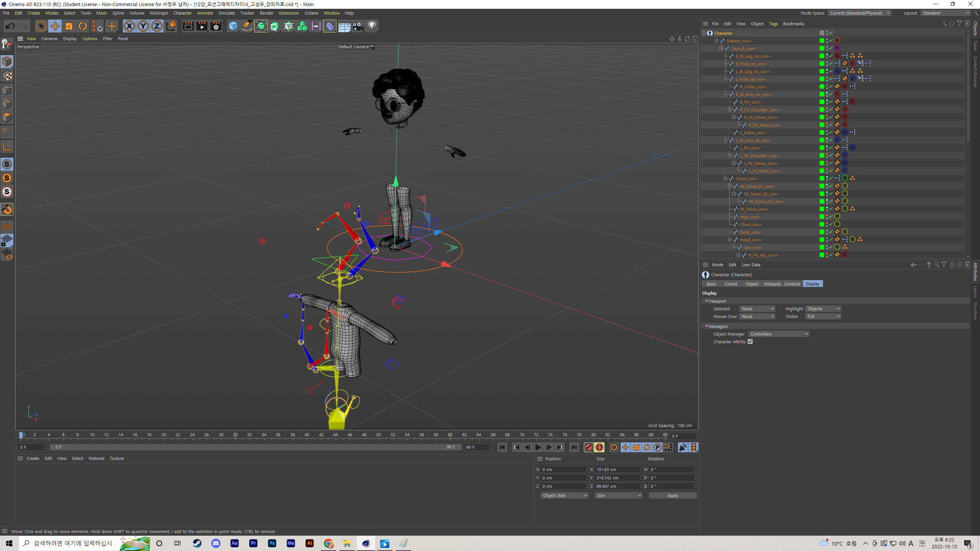Screen dimensions: 980x551
Task: Click the Floor environment grid icon
Action: click(x=344, y=26)
